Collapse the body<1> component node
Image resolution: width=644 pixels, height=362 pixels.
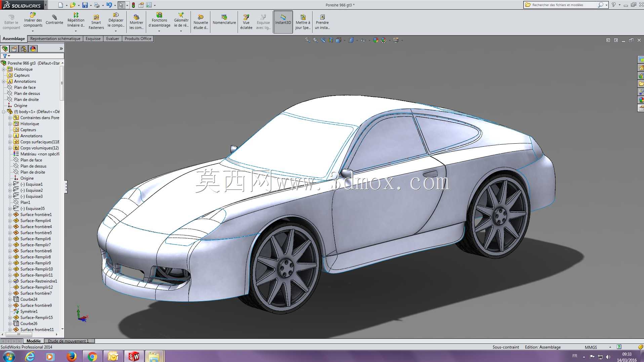(x=4, y=112)
